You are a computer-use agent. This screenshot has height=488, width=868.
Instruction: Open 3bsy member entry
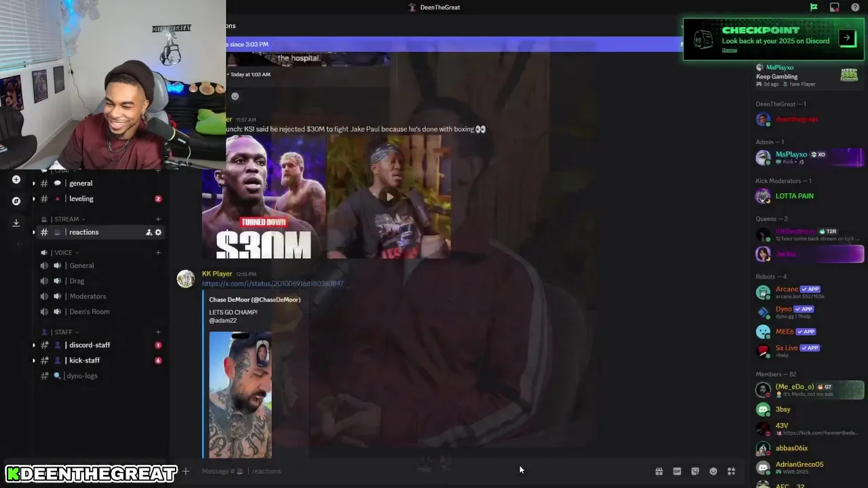(x=809, y=409)
